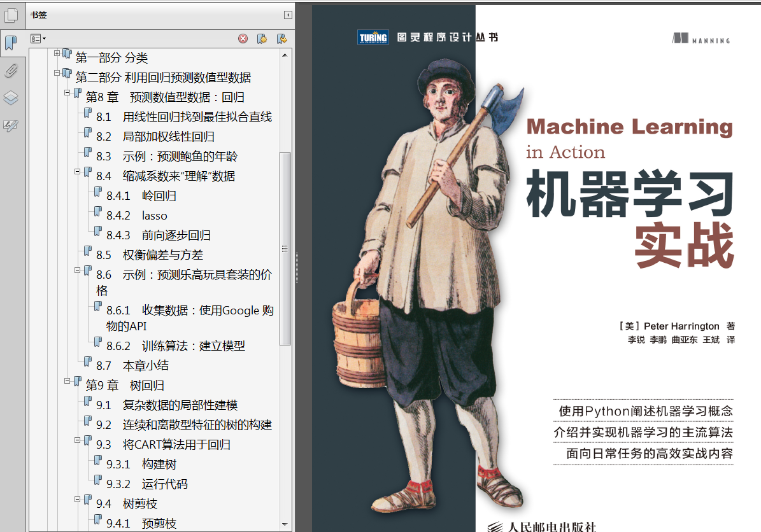This screenshot has width=761, height=532.
Task: Go to bookmark 8.4.2 lasso
Action: click(137, 216)
